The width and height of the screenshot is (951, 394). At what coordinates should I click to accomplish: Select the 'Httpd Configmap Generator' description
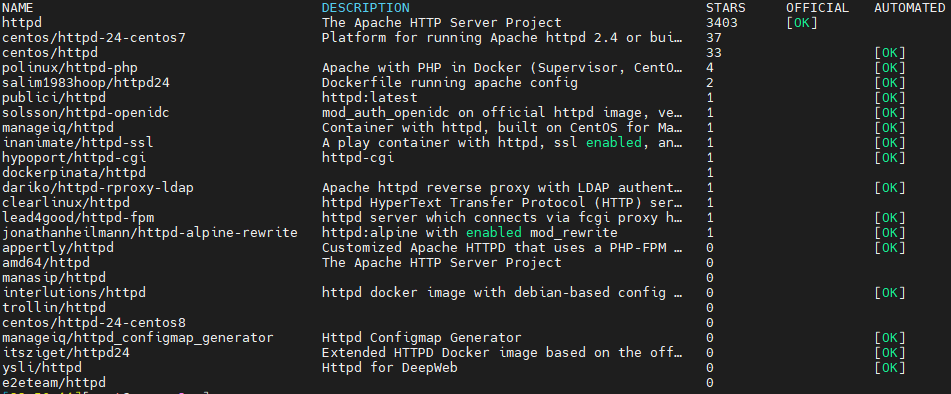[422, 338]
